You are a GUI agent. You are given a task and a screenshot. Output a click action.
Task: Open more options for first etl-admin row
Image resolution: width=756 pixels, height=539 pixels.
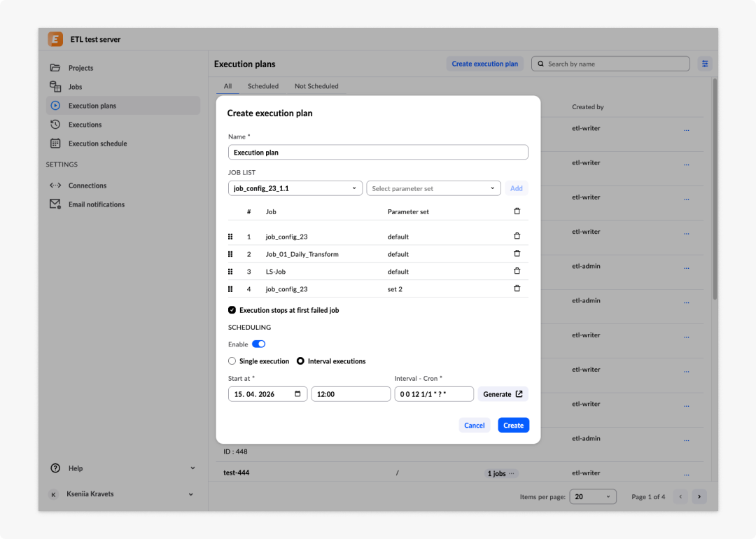pos(687,267)
